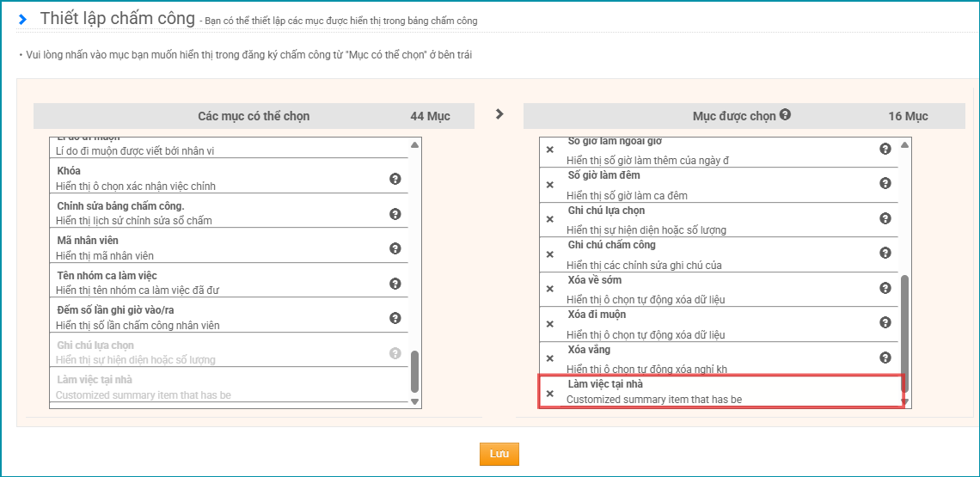The height and width of the screenshot is (477, 980).
Task: Select Chỉnh sửa bảng chấm công item
Action: [x=215, y=212]
